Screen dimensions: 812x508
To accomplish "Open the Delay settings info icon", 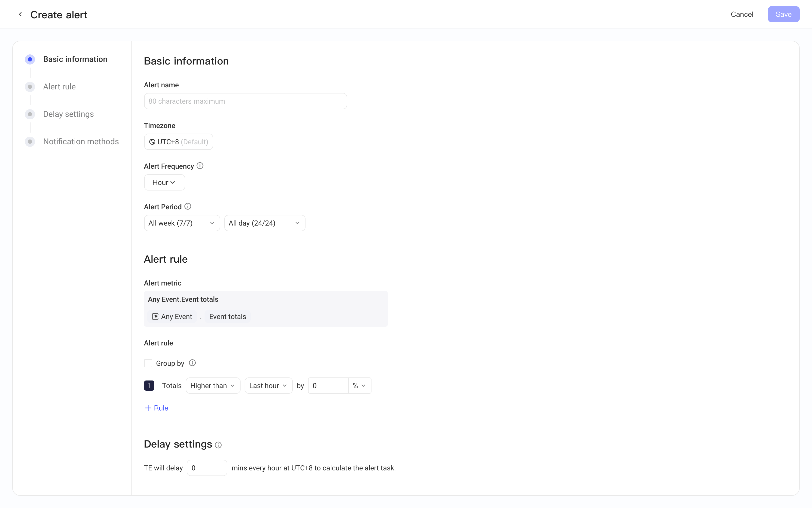I will point(218,445).
